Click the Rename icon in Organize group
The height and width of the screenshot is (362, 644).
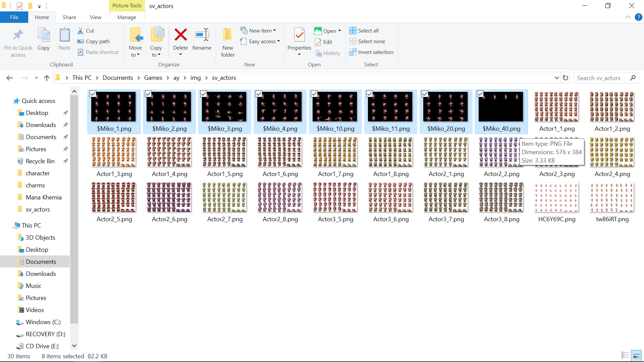202,35
